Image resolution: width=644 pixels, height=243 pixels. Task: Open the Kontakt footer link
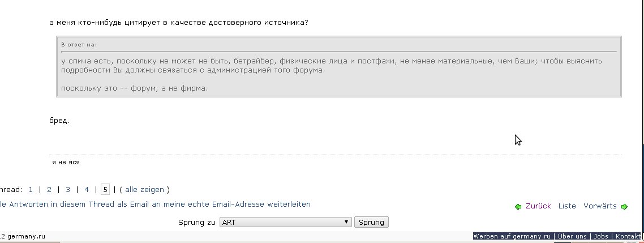(x=628, y=236)
